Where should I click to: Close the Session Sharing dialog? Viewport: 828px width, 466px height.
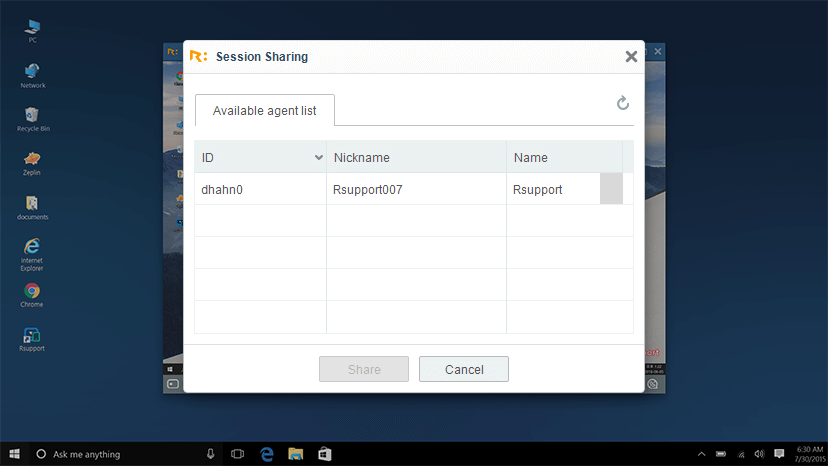click(x=631, y=57)
